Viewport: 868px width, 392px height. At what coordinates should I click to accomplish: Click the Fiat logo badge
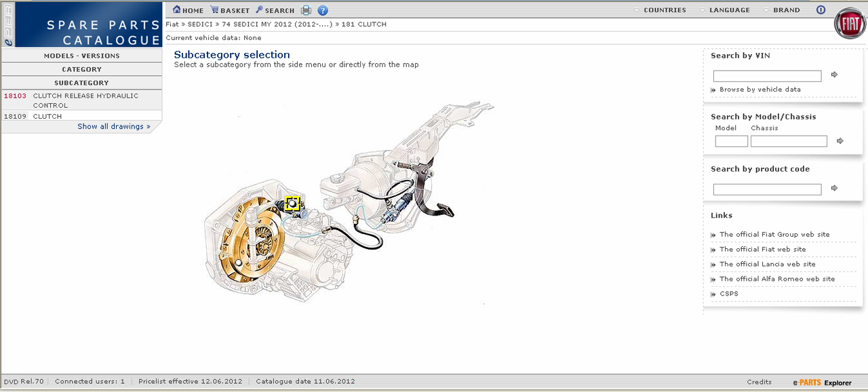(x=849, y=25)
